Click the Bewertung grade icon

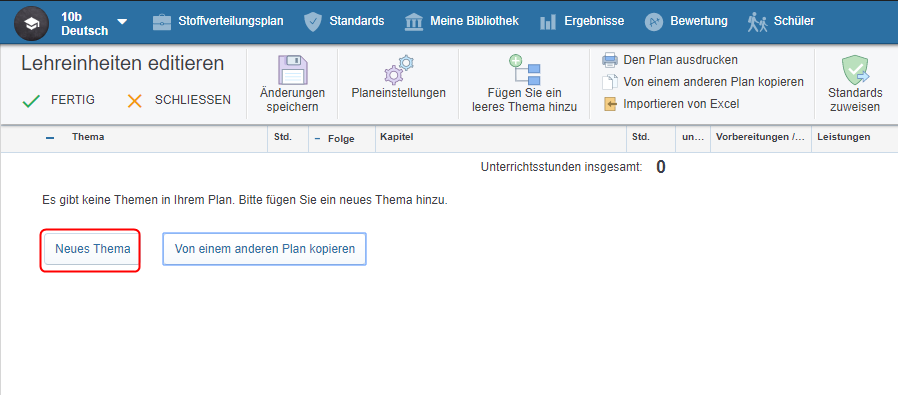click(x=653, y=22)
